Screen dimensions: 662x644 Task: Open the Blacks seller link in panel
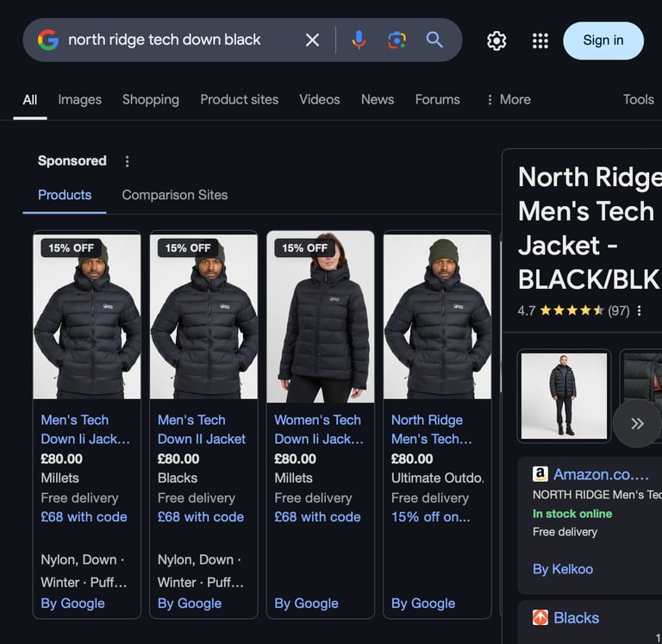(x=577, y=618)
